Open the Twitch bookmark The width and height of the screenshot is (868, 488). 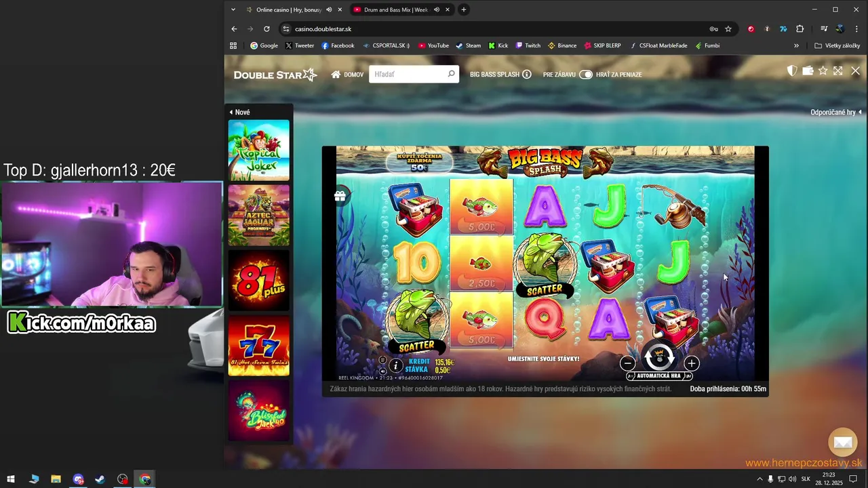[528, 45]
